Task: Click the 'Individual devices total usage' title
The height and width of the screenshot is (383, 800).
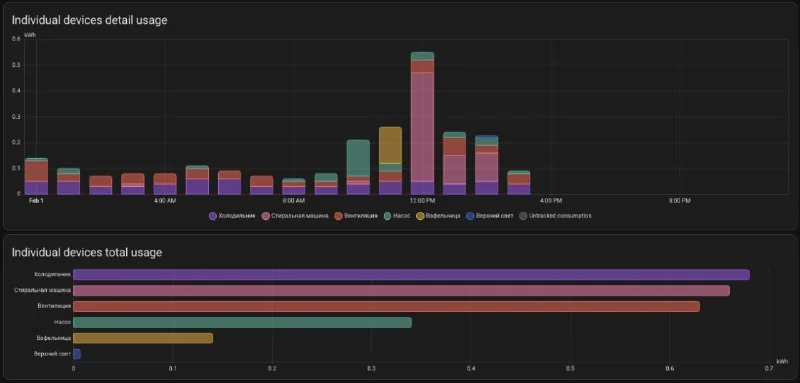Action: click(87, 252)
